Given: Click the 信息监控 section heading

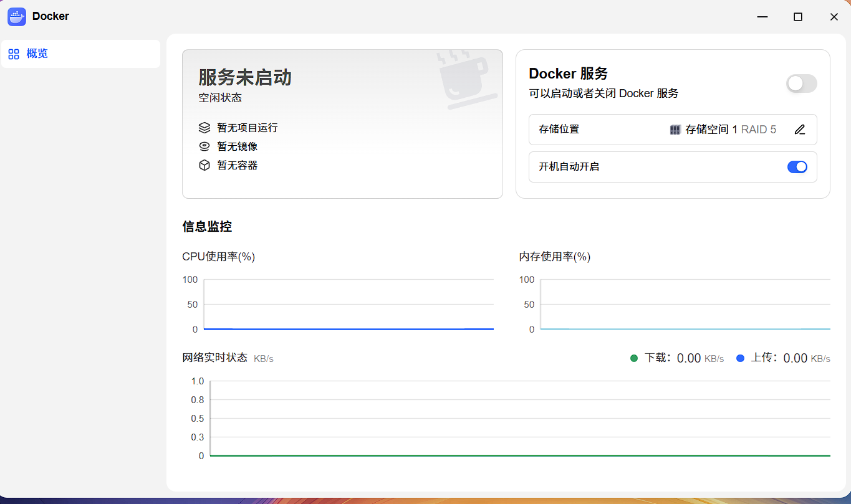Looking at the screenshot, I should coord(207,226).
